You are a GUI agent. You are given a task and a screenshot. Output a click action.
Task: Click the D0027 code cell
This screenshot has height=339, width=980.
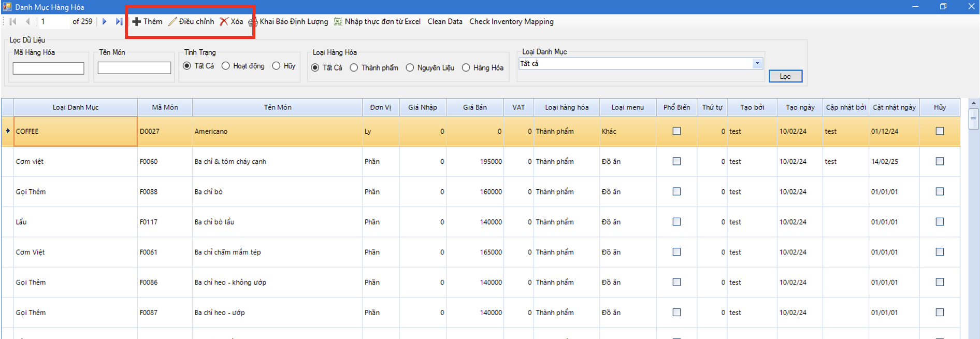click(165, 131)
